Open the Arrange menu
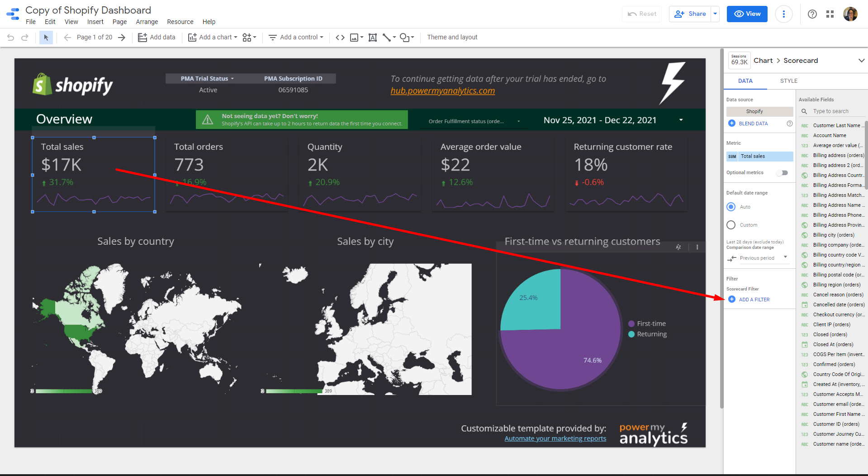Image resolution: width=868 pixels, height=476 pixels. click(x=147, y=22)
